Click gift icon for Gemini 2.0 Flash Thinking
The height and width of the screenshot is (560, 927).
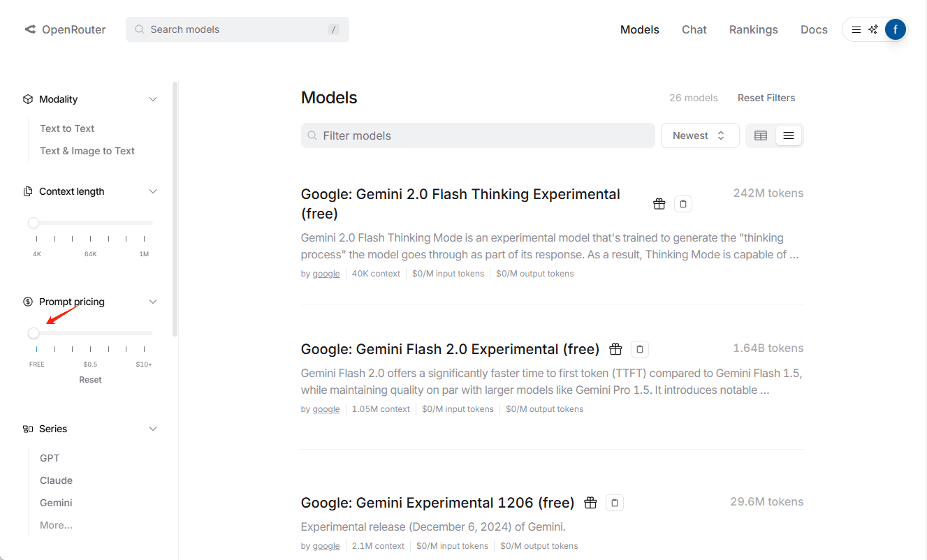(659, 204)
